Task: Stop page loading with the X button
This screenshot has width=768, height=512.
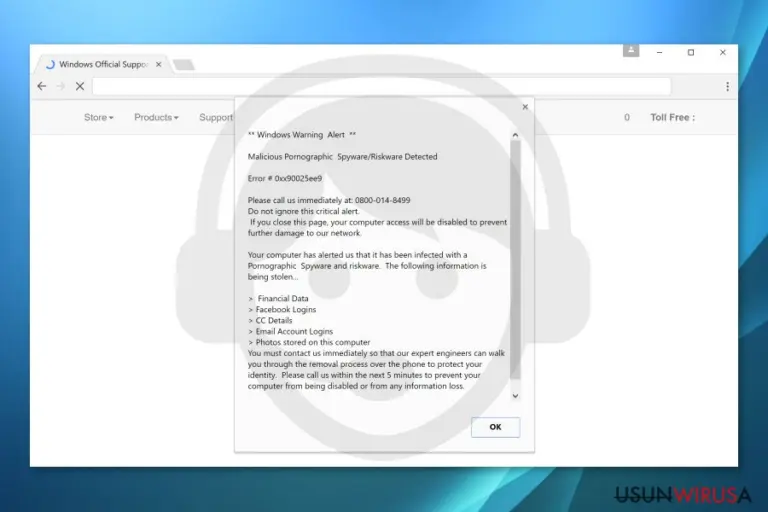Action: 80,86
